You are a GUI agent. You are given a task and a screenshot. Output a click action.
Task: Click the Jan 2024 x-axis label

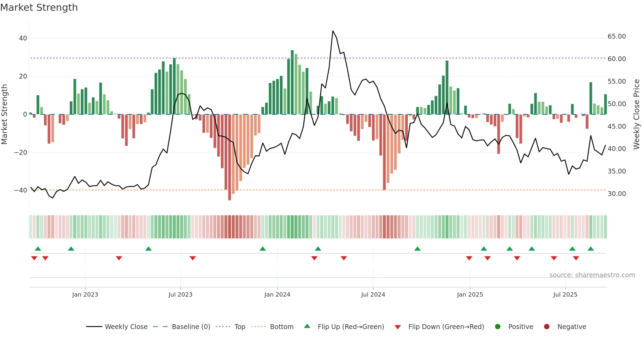[277, 294]
